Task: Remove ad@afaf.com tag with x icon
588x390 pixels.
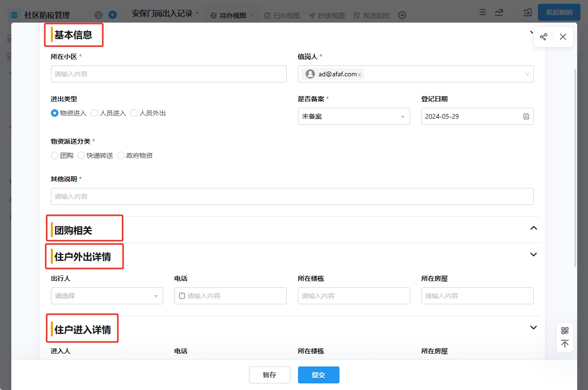Action: pos(359,74)
